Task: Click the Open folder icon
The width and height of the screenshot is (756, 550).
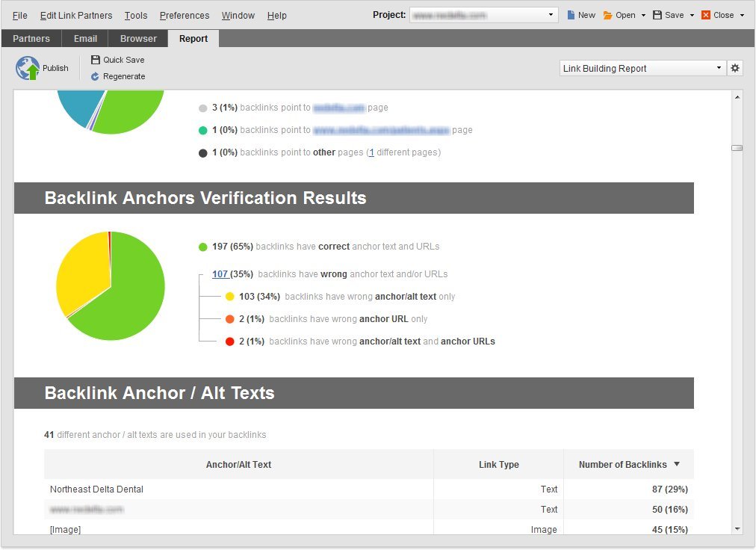Action: [608, 15]
